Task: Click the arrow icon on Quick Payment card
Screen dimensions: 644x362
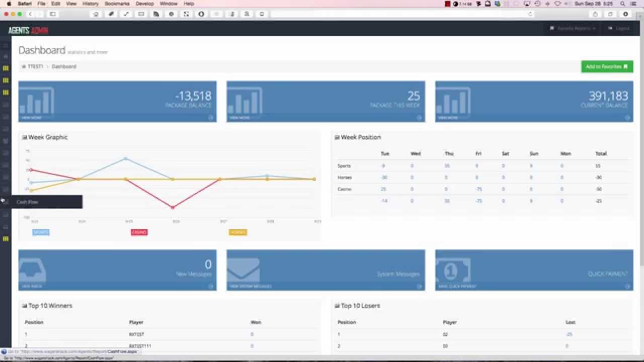Action: (x=627, y=286)
